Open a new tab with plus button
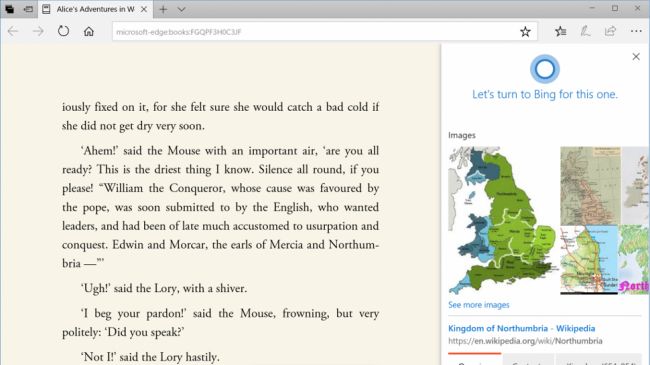Screen dimensions: 650x365 [x=163, y=9]
